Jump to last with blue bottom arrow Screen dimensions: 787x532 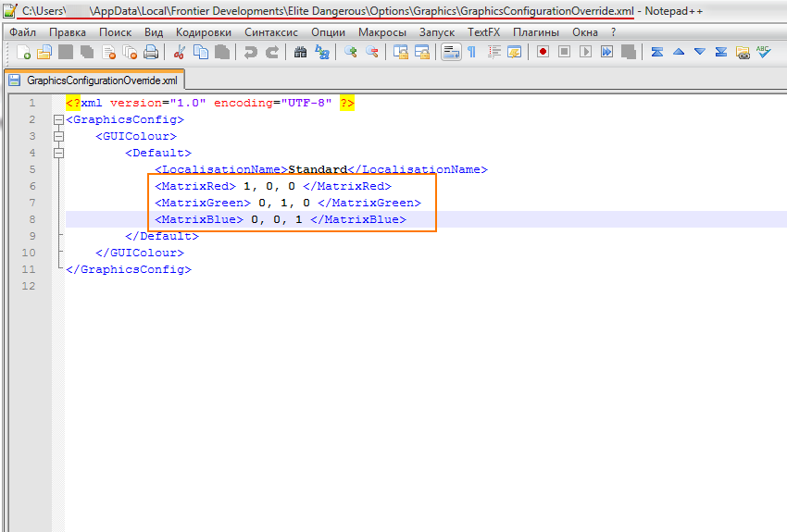721,52
